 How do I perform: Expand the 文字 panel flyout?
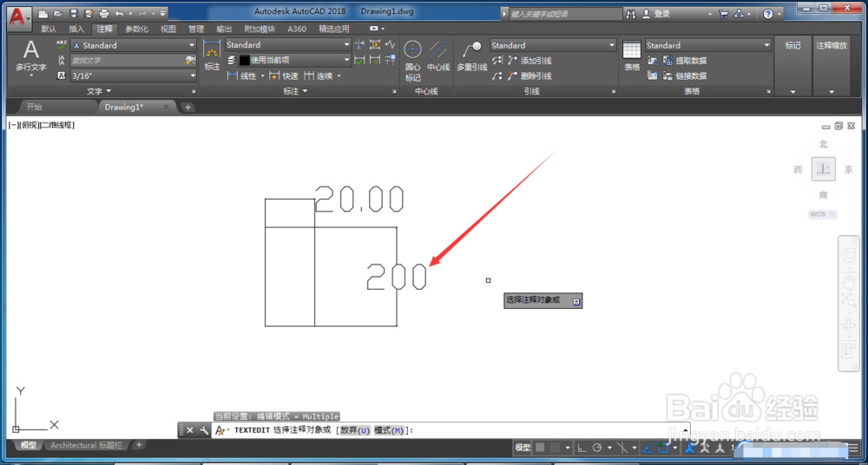coord(100,91)
